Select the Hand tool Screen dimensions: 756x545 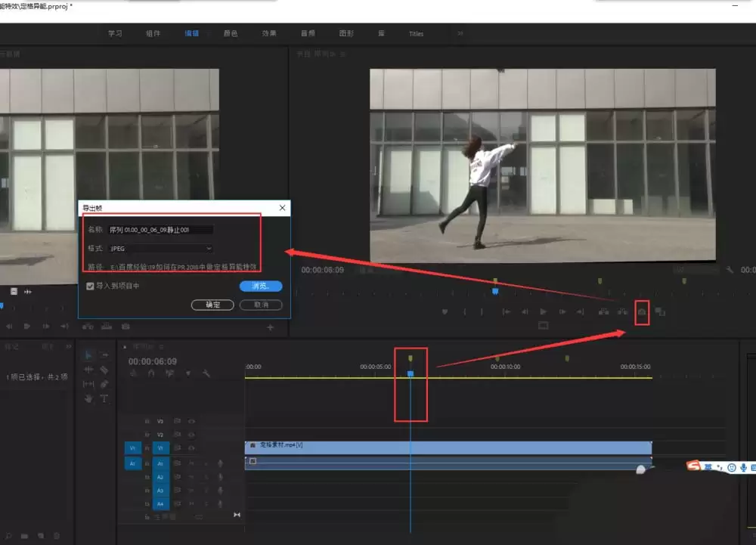[x=88, y=398]
